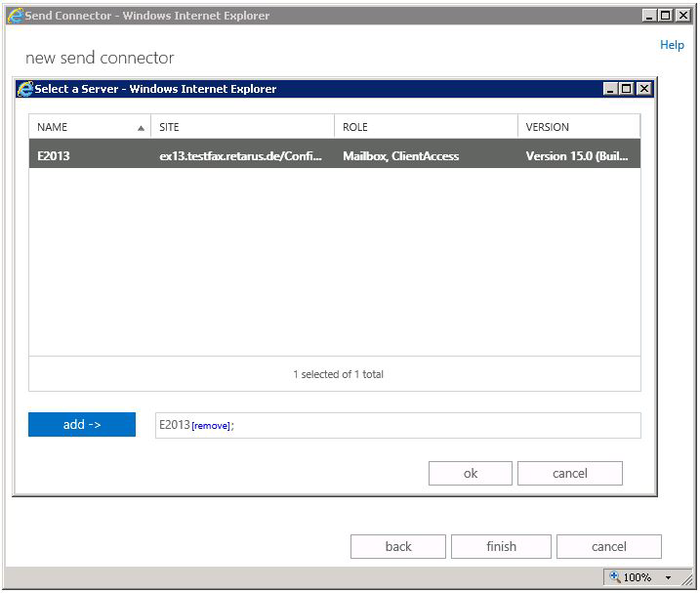
Task: Minimize the Send Connector window
Action: [649, 16]
